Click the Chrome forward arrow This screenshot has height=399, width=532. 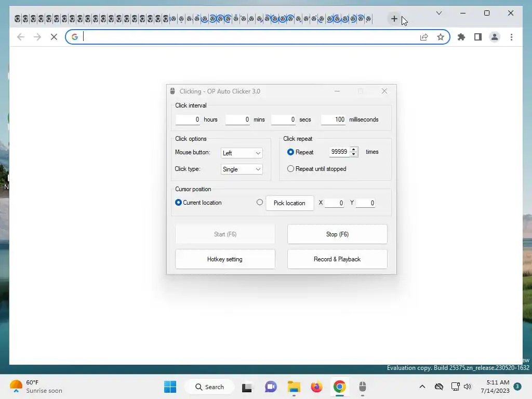coord(37,37)
